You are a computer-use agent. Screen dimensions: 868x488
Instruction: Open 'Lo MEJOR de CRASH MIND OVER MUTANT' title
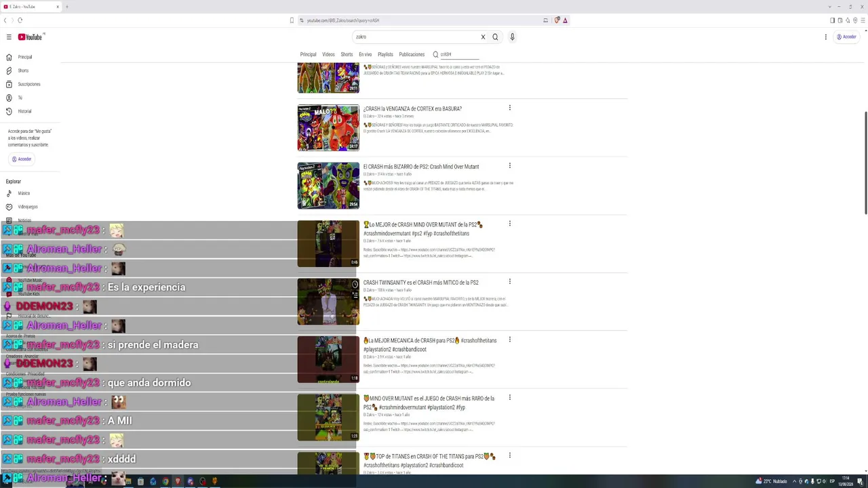(423, 229)
